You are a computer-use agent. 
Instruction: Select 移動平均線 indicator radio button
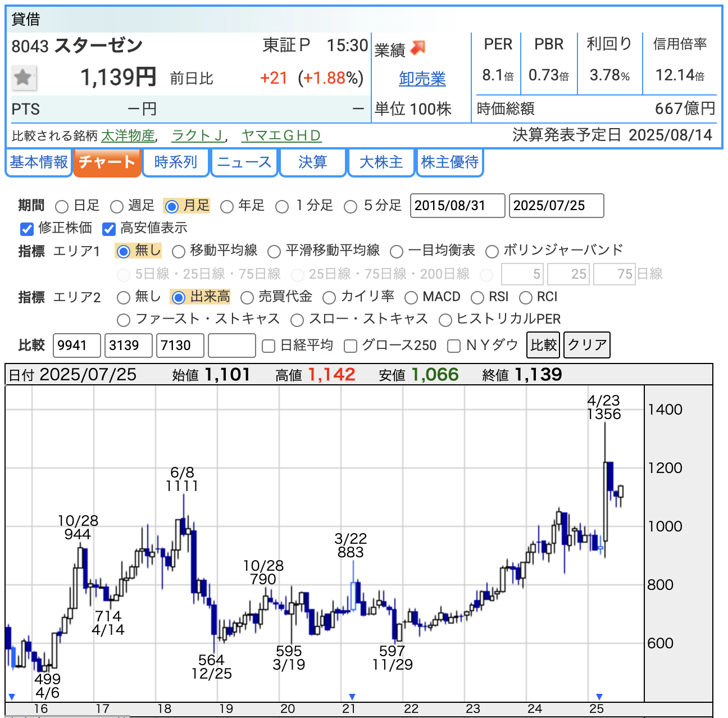point(179,251)
